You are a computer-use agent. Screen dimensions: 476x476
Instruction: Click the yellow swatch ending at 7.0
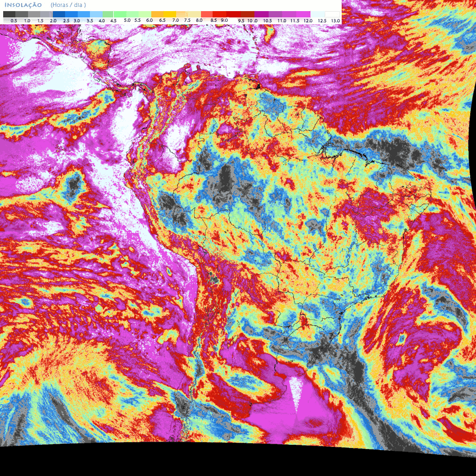tap(170, 14)
